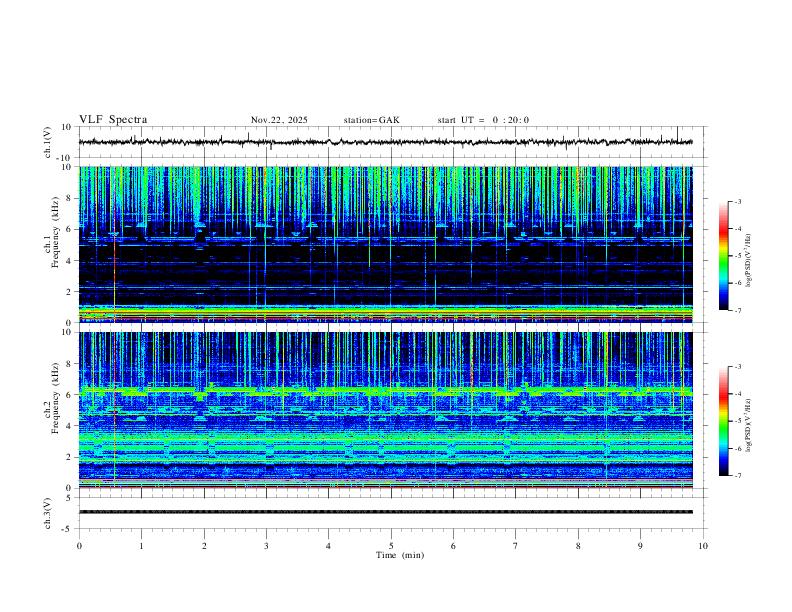Click the "station=GAK" header label
This screenshot has height=612, width=792.
[371, 120]
